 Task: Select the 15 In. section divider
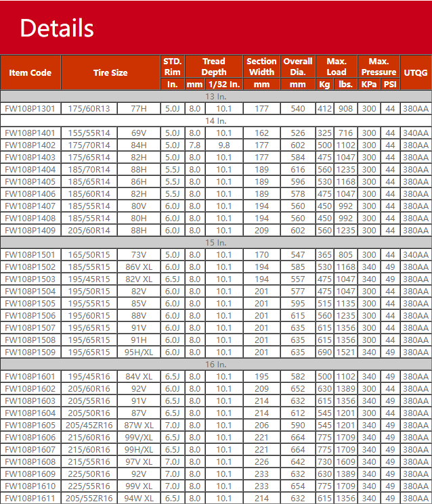pos(216,242)
